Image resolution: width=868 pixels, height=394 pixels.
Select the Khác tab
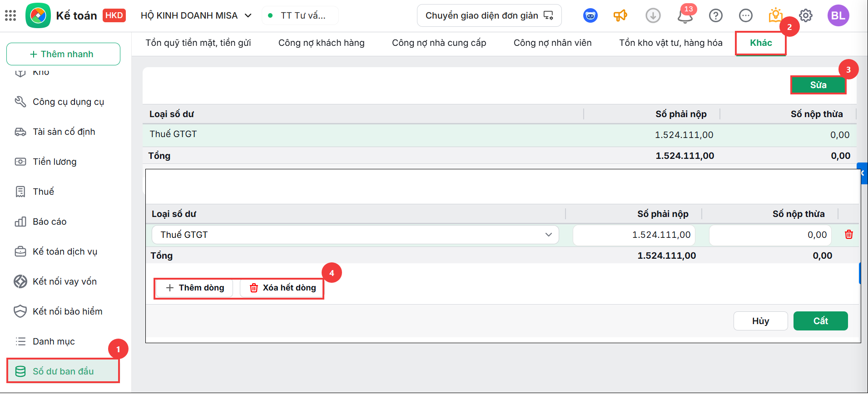(761, 43)
